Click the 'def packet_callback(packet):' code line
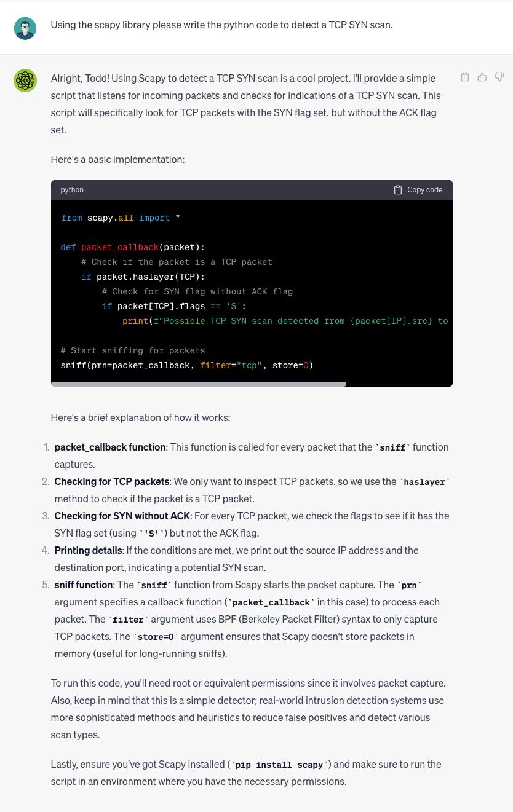Viewport: 513px width, 812px height. [132, 247]
